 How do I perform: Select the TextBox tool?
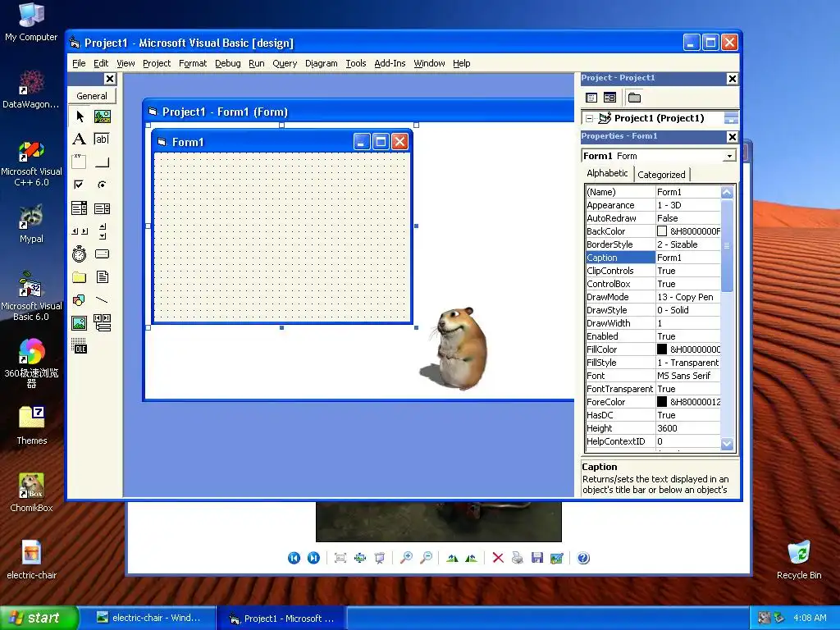tap(102, 139)
